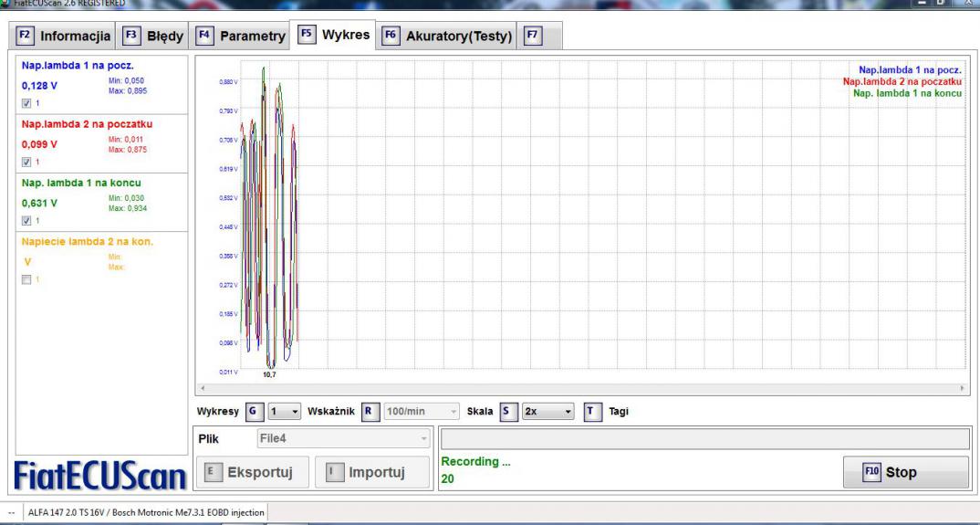Click the Tagi label
The width and height of the screenshot is (980, 525).
tap(619, 411)
